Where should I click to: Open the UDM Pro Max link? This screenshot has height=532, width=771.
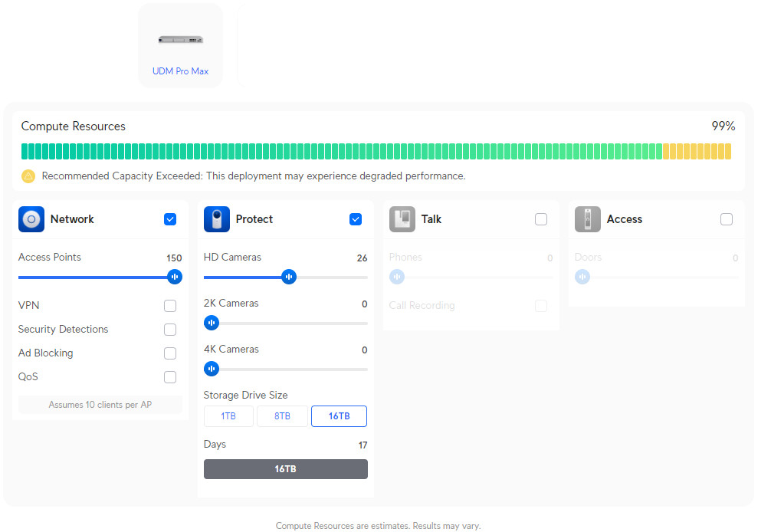pos(180,71)
